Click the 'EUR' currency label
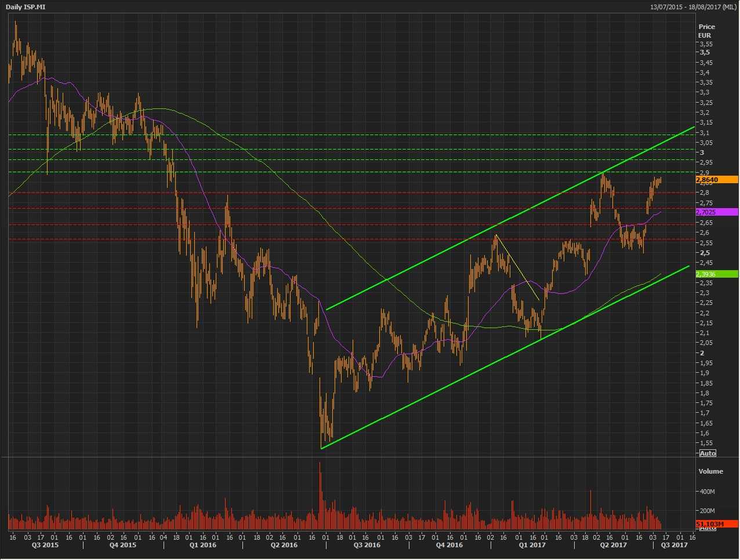Image resolution: width=740 pixels, height=560 pixels. 705,35
